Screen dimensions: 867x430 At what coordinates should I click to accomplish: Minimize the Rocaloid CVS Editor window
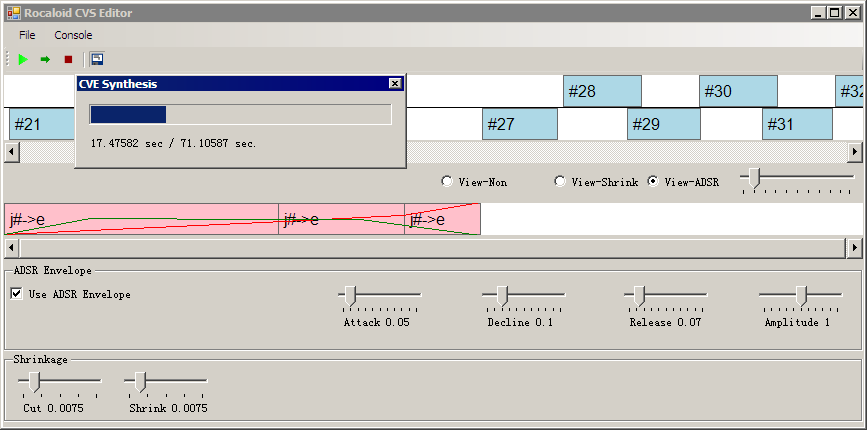(x=818, y=13)
